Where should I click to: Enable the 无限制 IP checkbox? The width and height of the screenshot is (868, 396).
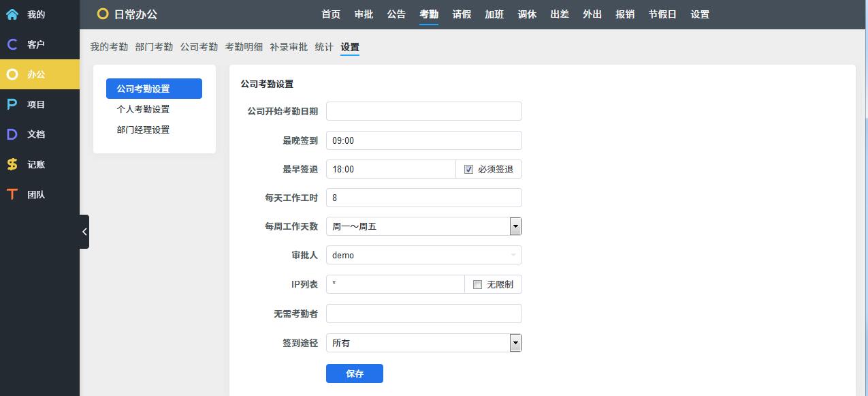coord(477,284)
